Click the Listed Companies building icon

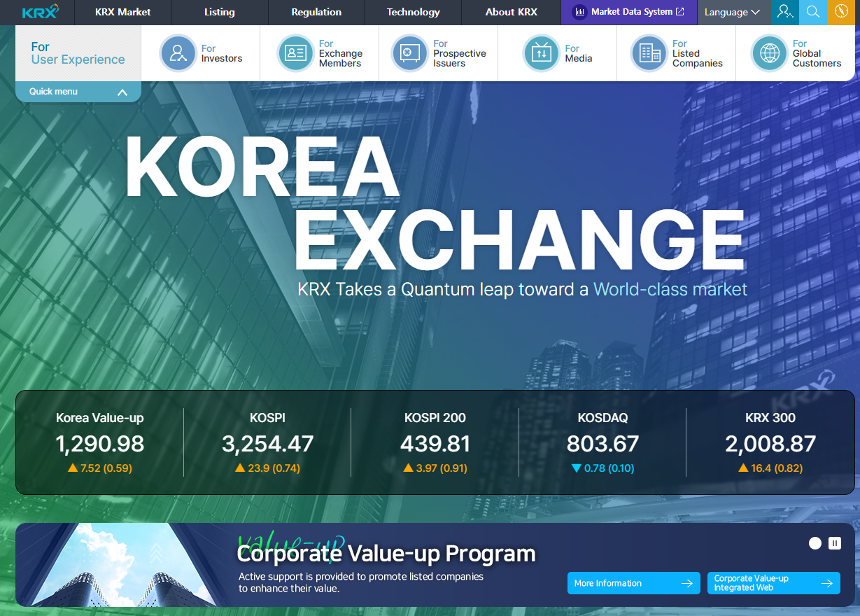coord(649,53)
